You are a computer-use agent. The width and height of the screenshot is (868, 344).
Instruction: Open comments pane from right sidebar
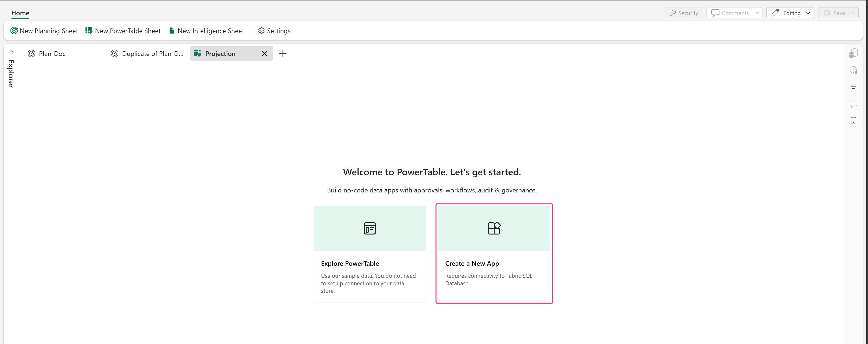coord(853,104)
